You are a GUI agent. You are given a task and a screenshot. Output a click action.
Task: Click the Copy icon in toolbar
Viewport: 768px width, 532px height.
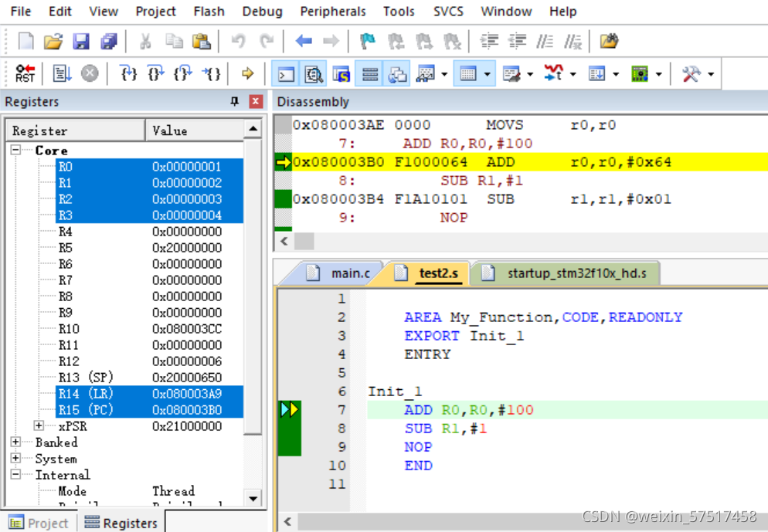tap(174, 42)
